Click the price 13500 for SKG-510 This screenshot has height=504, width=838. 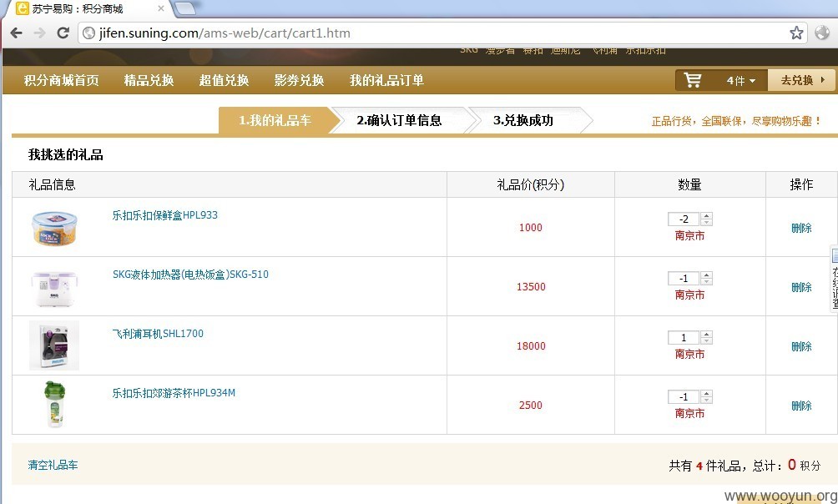click(531, 287)
